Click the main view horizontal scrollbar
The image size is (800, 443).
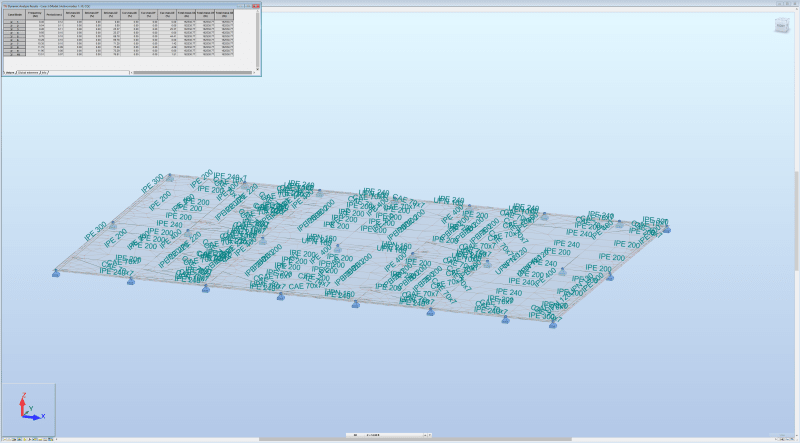(415, 439)
